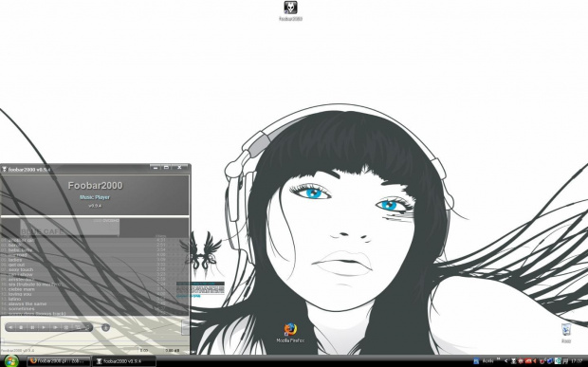The height and width of the screenshot is (367, 588).
Task: Click the round button beside playback controls
Action: pyautogui.click(x=106, y=327)
